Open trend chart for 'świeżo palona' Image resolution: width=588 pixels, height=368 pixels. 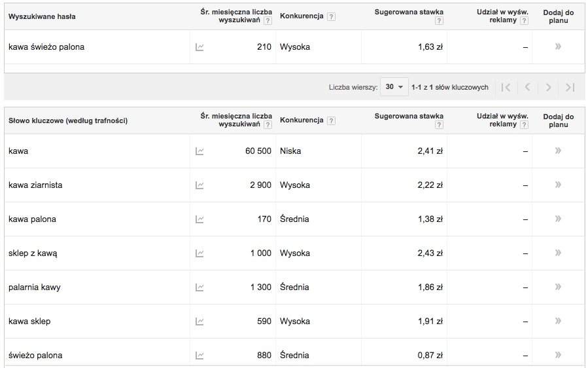tap(199, 356)
